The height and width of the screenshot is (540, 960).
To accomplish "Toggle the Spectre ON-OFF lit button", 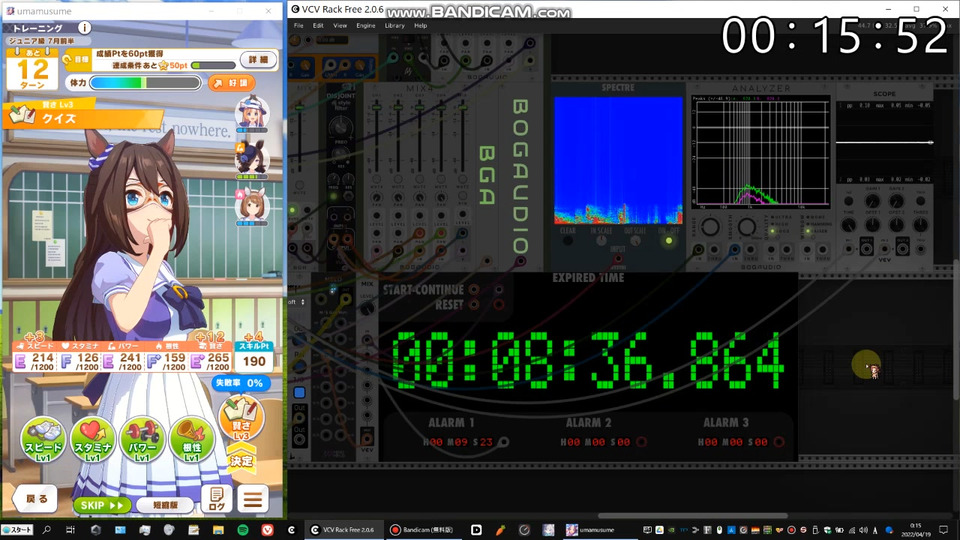I will coord(669,241).
